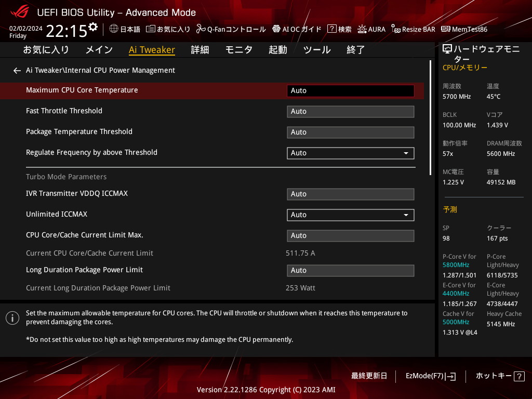The width and height of the screenshot is (532, 399).
Task: Open the お気に入り tab
Action: [x=46, y=50]
